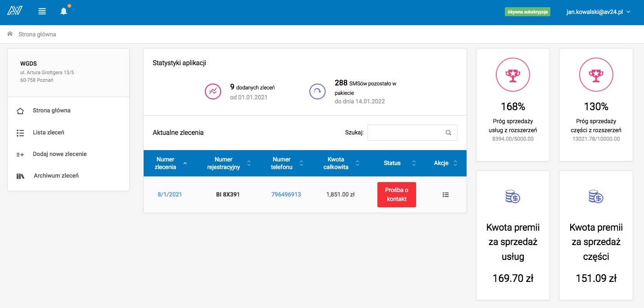Viewport: 644px width, 308px height.
Task: Open notifications bell icon
Action: (64, 12)
